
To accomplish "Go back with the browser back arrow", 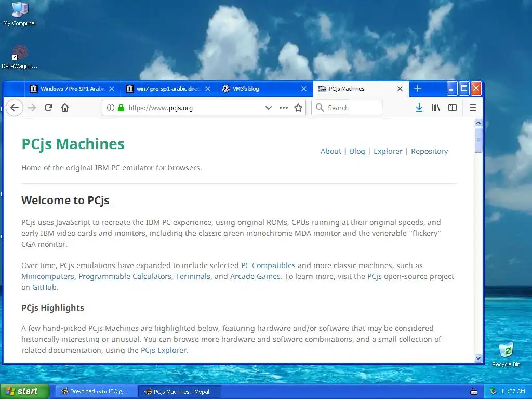I will point(15,108).
